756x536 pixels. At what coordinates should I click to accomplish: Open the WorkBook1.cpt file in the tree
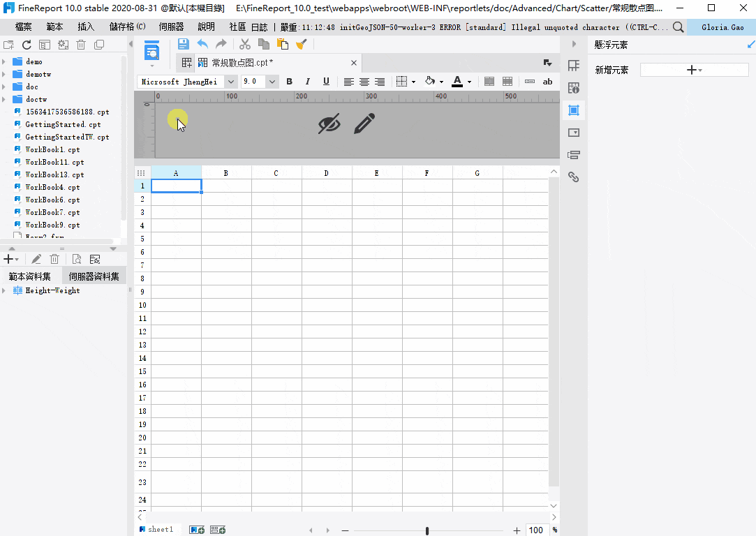52,149
